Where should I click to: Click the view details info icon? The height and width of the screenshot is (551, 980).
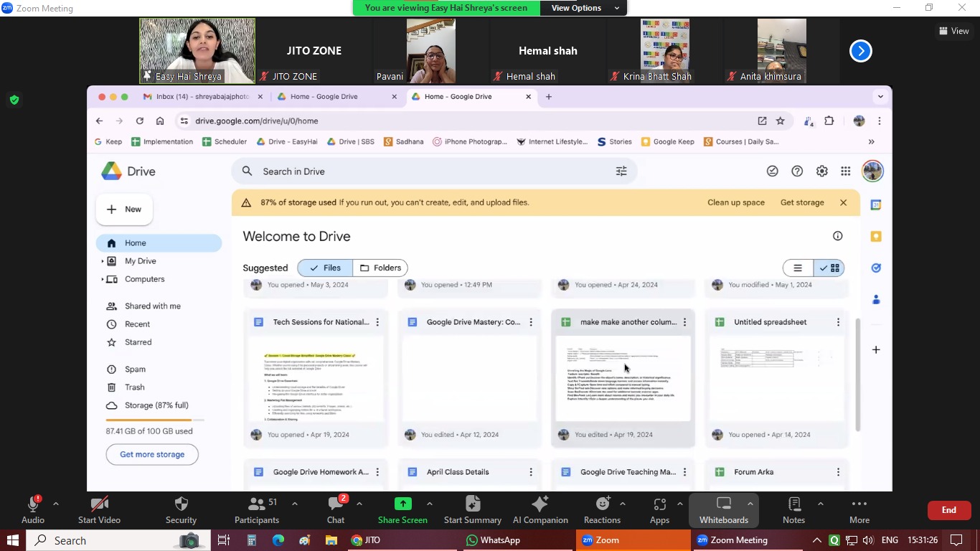point(837,236)
